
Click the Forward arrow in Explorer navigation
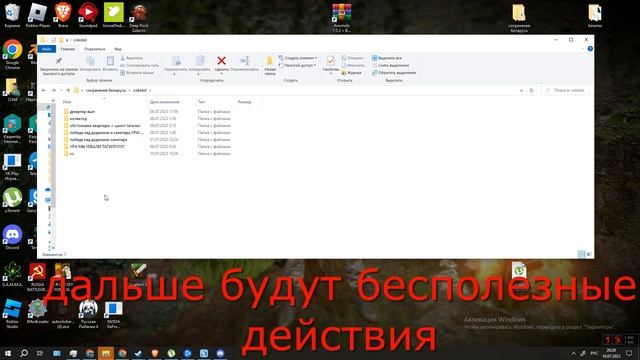53,90
